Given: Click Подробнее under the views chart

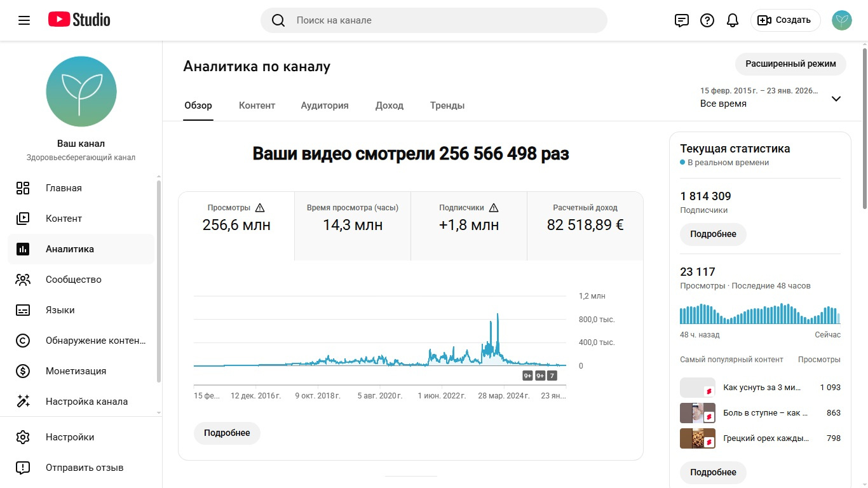Looking at the screenshot, I should tap(227, 433).
